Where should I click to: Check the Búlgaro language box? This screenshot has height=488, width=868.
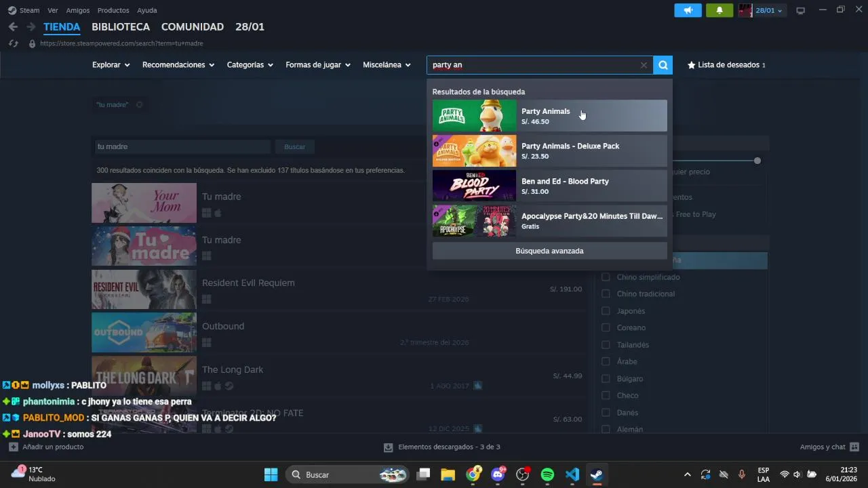[606, 379]
